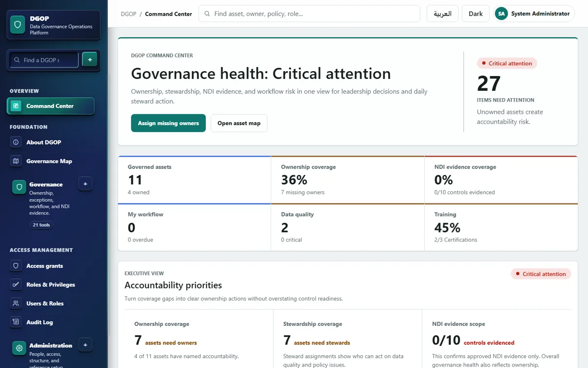Screen dimensions: 588x368
Task: Open the Audit Log
Action: [x=50, y=322]
